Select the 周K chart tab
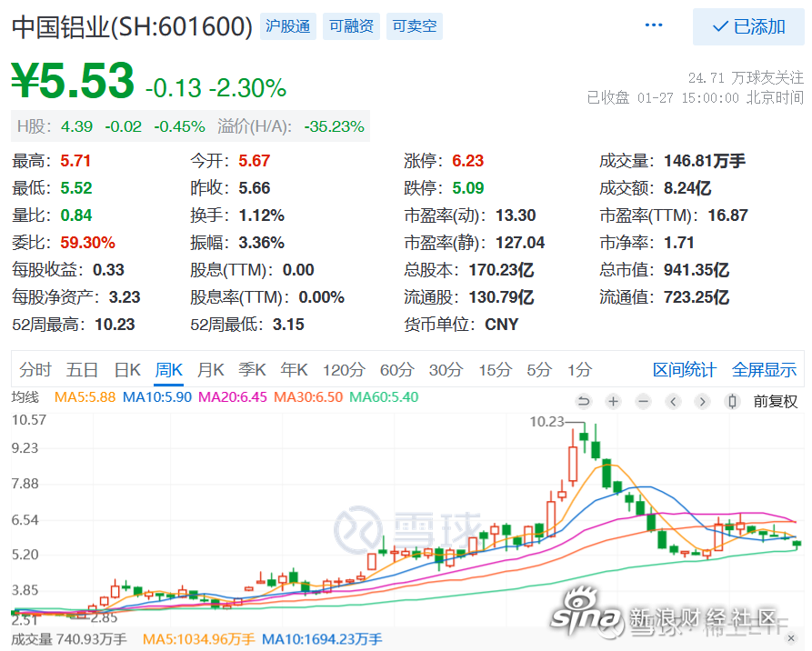The width and height of the screenshot is (812, 651). (x=169, y=370)
